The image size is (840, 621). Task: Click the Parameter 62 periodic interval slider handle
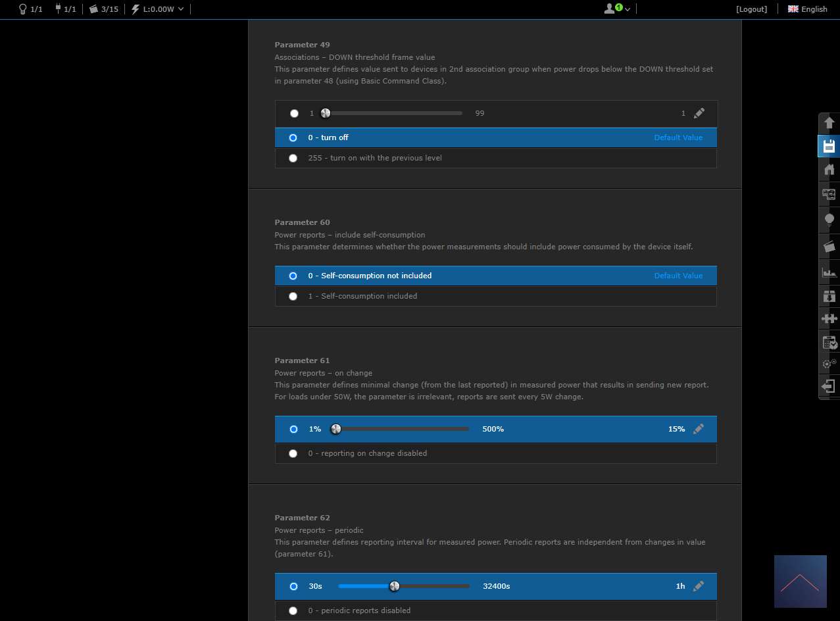[x=395, y=586]
